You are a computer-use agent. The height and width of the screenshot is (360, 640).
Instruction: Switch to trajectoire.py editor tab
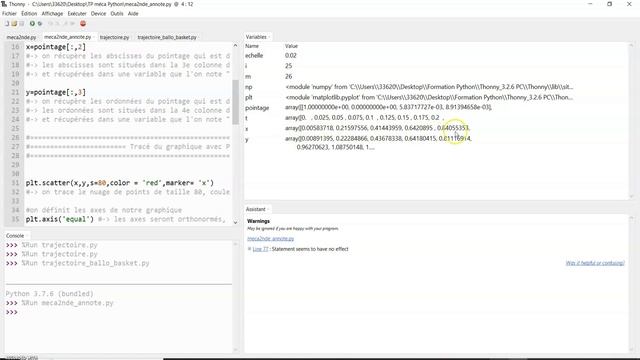pyautogui.click(x=115, y=37)
